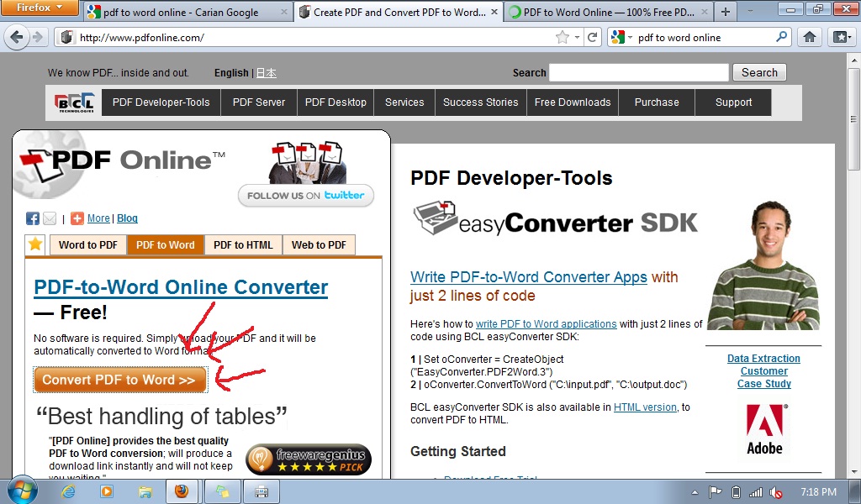This screenshot has width=861, height=504.
Task: Open Support menu item
Action: (x=733, y=102)
